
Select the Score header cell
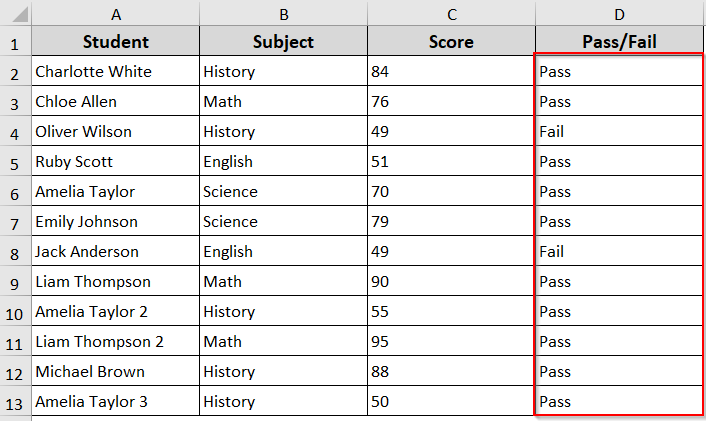point(452,42)
